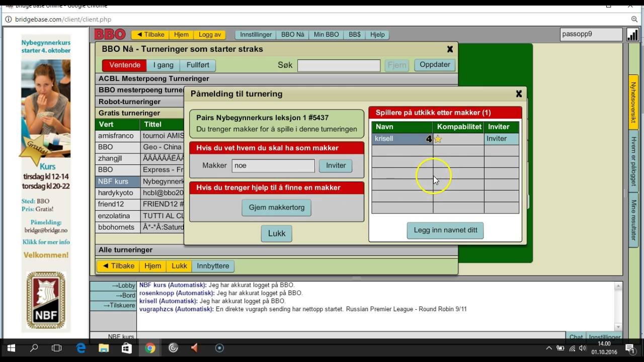The image size is (644, 362).
Task: Click the volume icon in system tray
Action: pyautogui.click(x=583, y=348)
